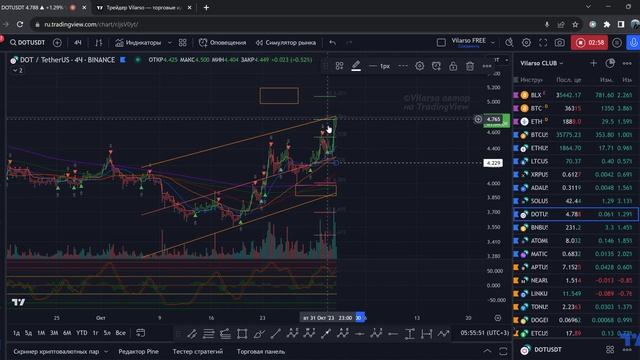Select the DOGE row in the watchlist

tap(576, 320)
